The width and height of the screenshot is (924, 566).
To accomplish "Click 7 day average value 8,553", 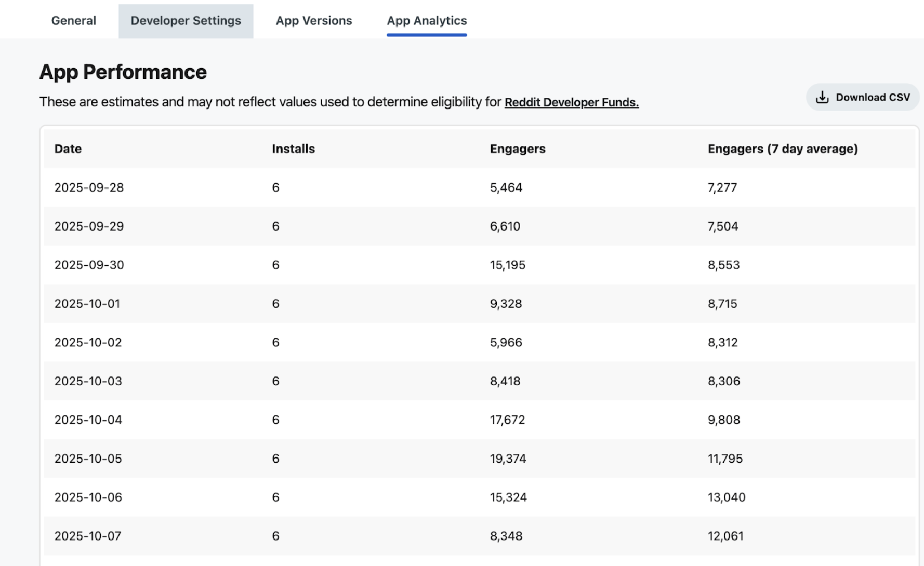I will [723, 265].
